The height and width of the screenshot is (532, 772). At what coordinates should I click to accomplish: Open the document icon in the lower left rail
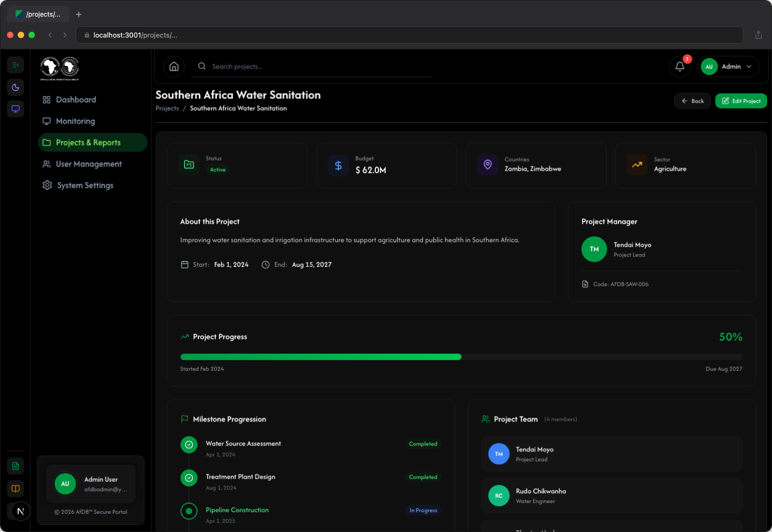16,466
